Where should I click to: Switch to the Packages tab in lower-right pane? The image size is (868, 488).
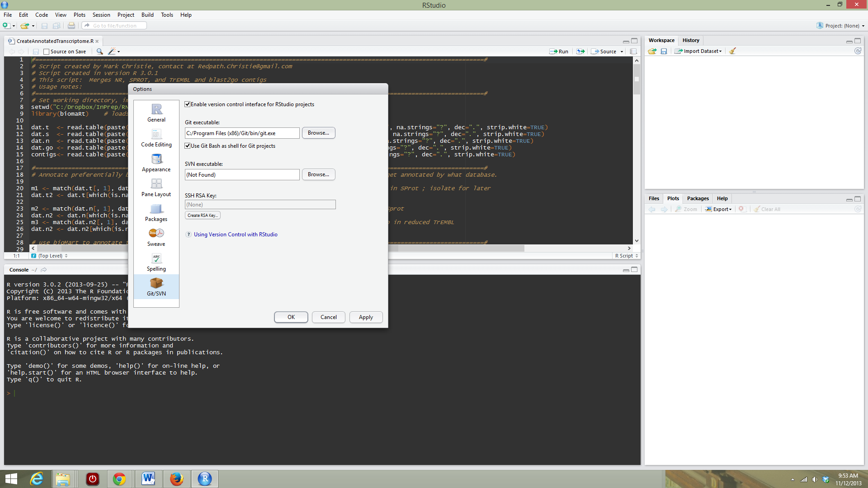click(698, 198)
